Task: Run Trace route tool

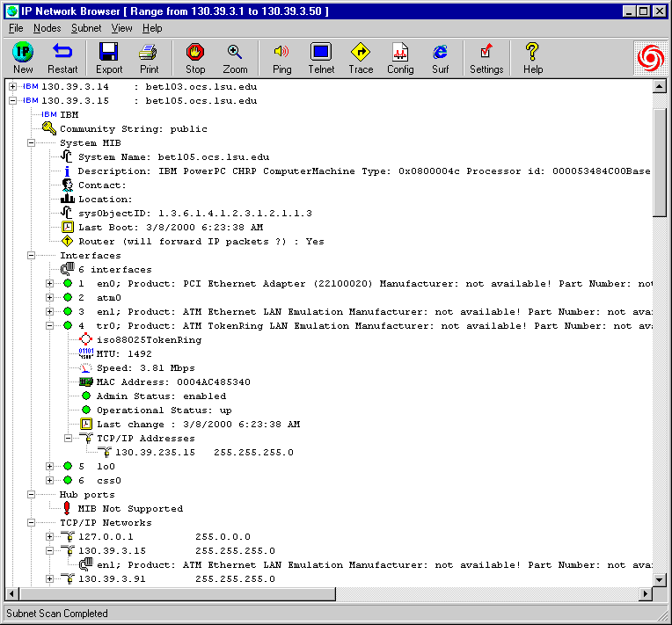Action: 361,58
